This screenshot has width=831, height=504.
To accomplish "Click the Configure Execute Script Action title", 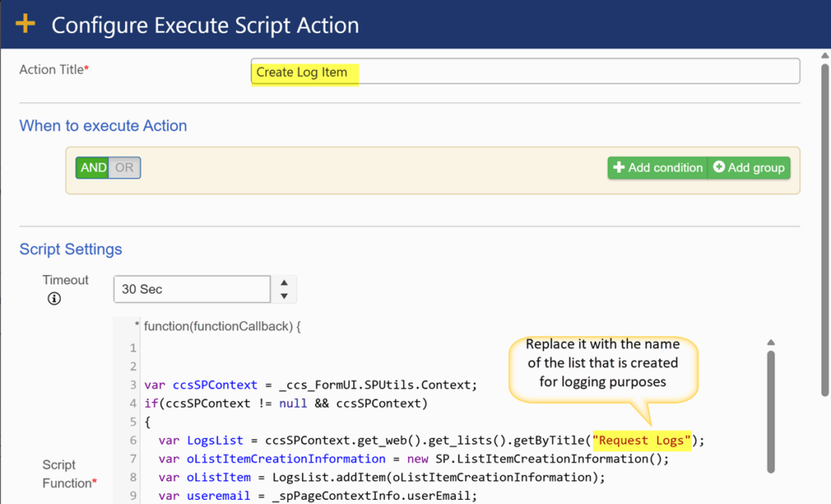I will coord(205,25).
